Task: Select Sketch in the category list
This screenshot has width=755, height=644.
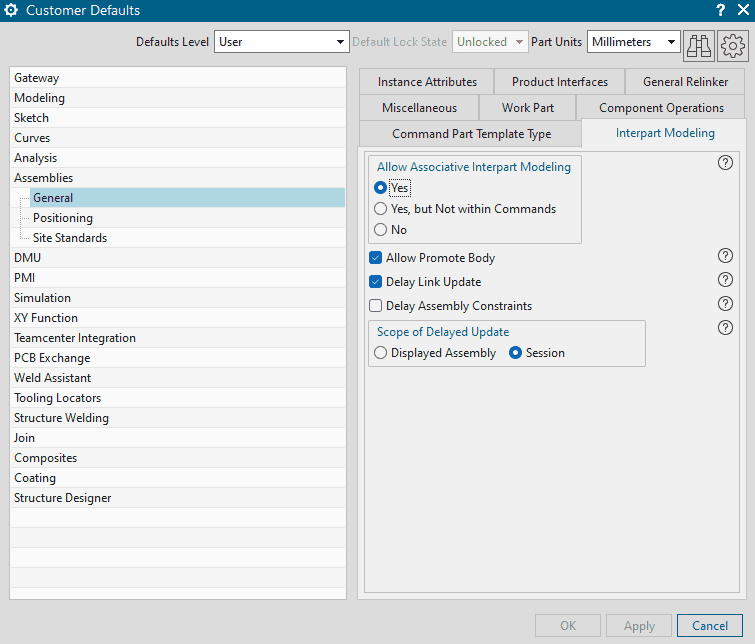Action: [178, 118]
